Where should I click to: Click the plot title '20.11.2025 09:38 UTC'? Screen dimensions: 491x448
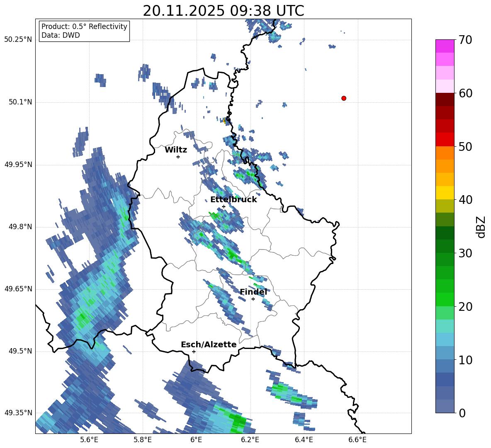[x=224, y=11]
